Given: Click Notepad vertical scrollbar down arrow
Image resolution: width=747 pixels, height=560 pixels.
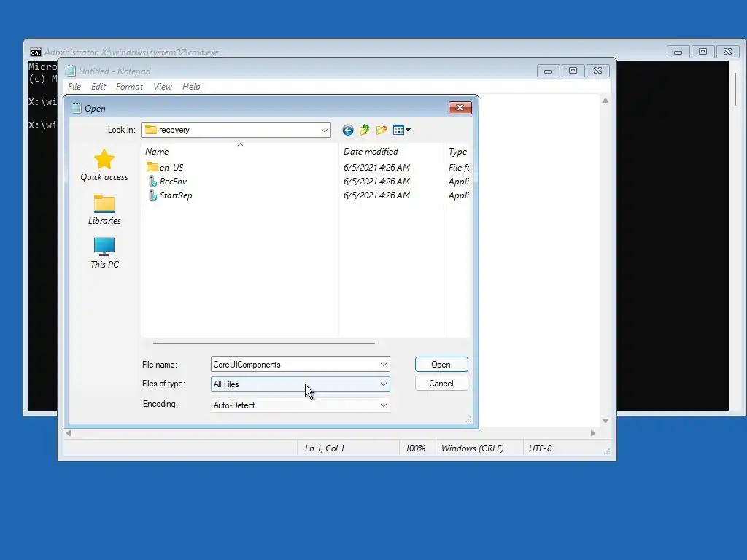Looking at the screenshot, I should [605, 421].
